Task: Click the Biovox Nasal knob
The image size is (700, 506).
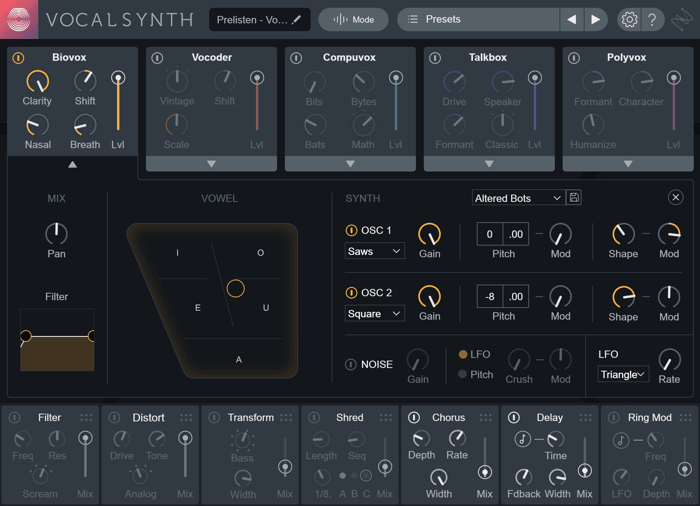Action: click(x=38, y=125)
